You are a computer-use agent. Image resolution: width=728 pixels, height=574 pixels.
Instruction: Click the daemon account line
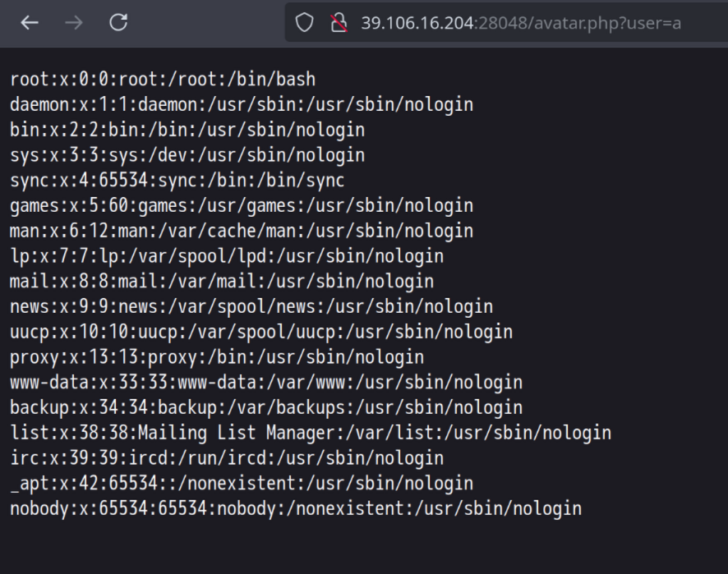pyautogui.click(x=242, y=104)
